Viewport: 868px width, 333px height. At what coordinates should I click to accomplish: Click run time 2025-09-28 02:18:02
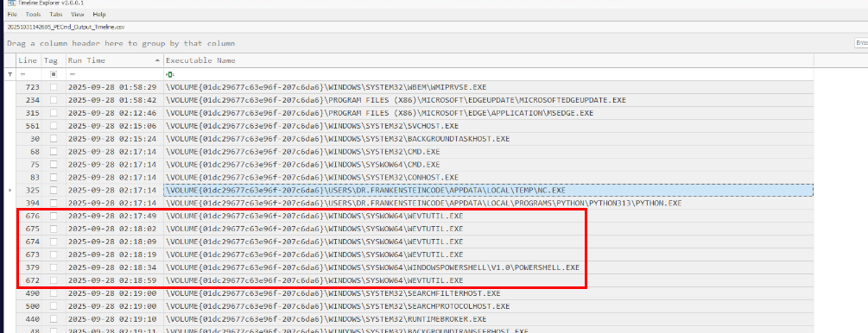(x=111, y=229)
